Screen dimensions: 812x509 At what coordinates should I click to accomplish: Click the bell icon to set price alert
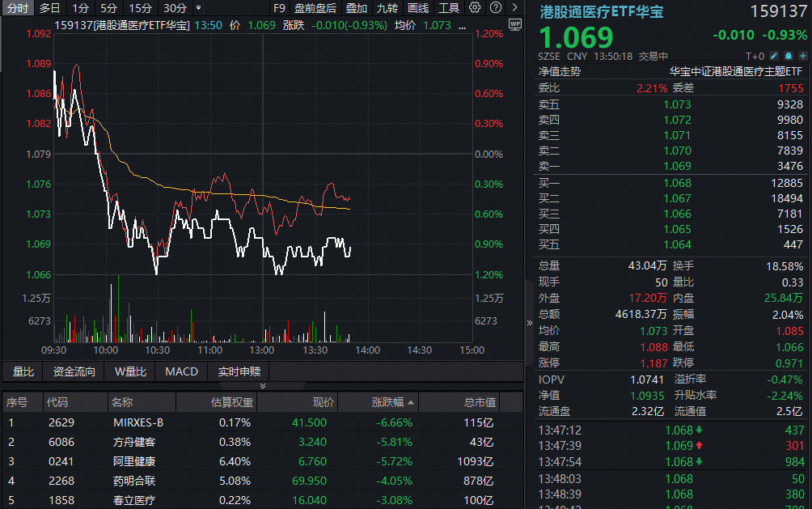(788, 56)
